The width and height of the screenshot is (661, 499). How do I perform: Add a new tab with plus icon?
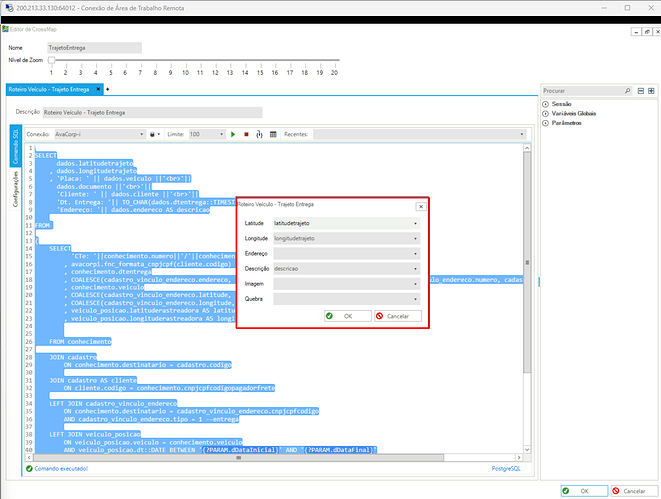tap(107, 89)
